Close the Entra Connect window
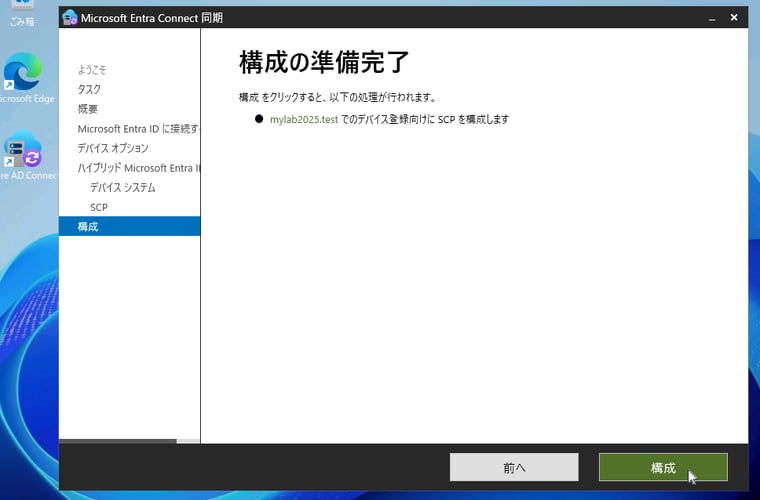This screenshot has width=760, height=500. tap(734, 17)
